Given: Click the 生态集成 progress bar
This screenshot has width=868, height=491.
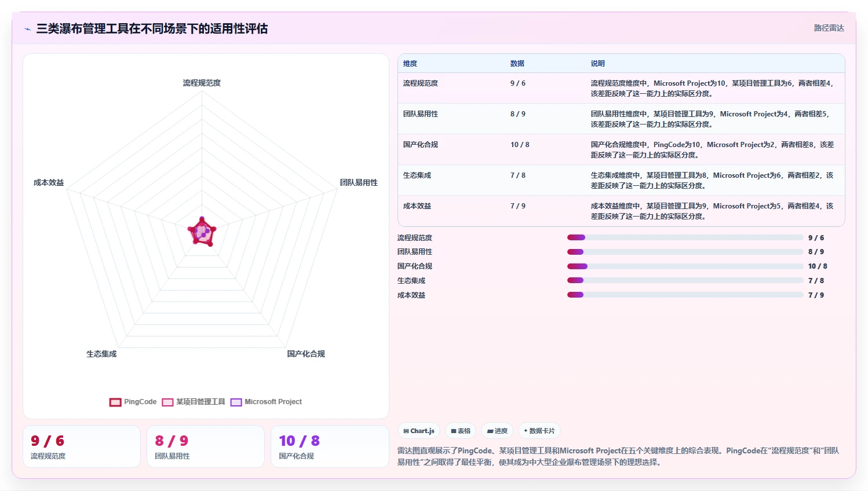Looking at the screenshot, I should pos(685,280).
